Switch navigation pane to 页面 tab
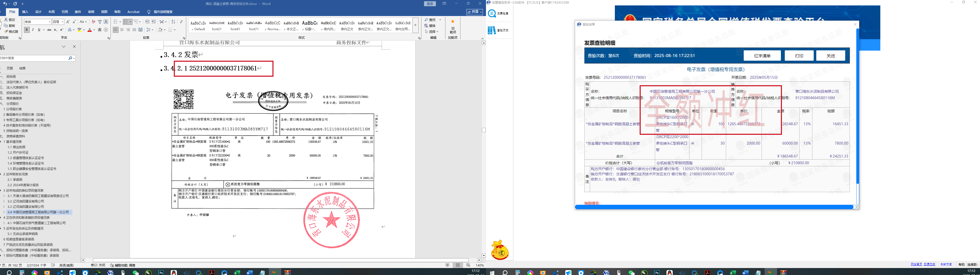 pyautogui.click(x=10, y=68)
